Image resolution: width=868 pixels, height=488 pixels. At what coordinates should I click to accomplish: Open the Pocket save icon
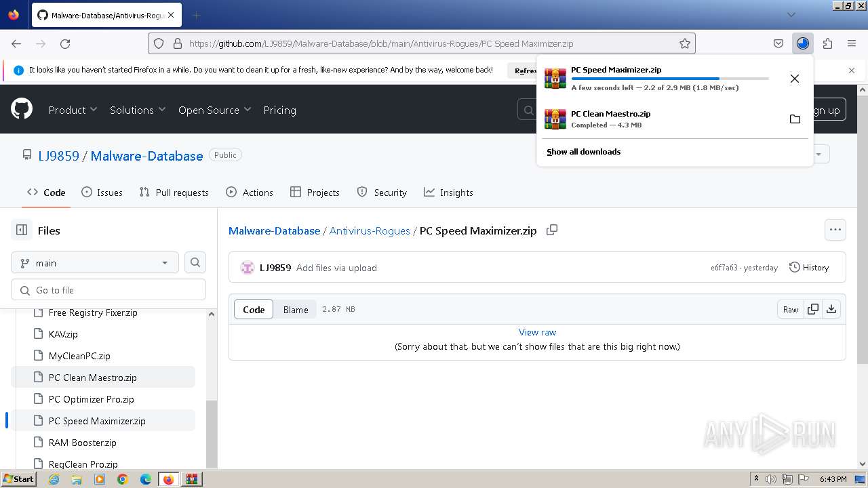click(778, 43)
